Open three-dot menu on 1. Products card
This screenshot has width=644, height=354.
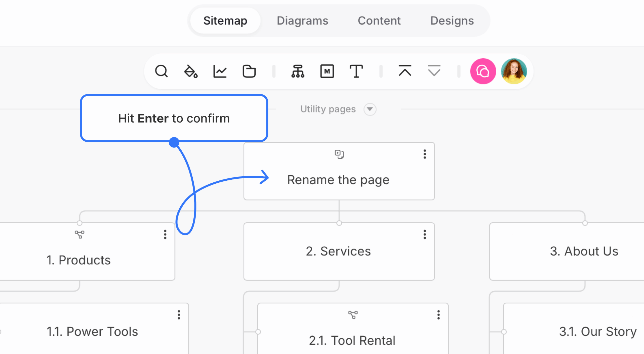click(x=165, y=234)
